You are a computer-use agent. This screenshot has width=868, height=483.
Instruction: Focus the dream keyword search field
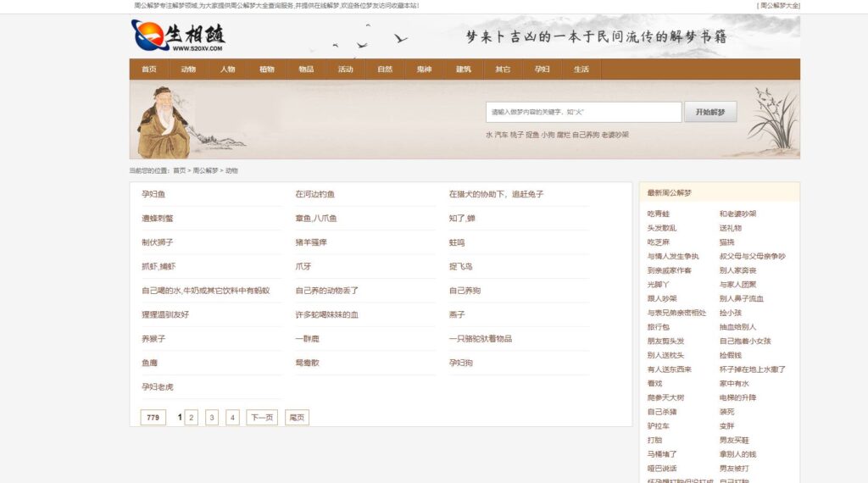pos(583,112)
